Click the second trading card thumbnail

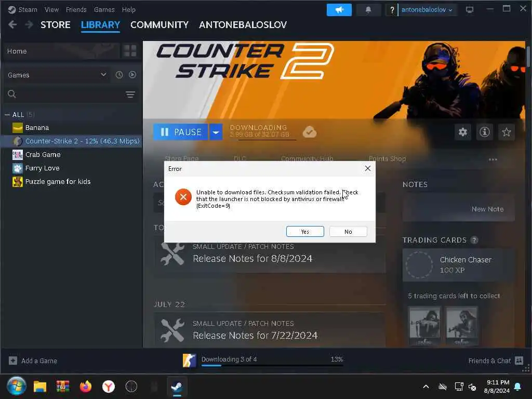click(461, 326)
